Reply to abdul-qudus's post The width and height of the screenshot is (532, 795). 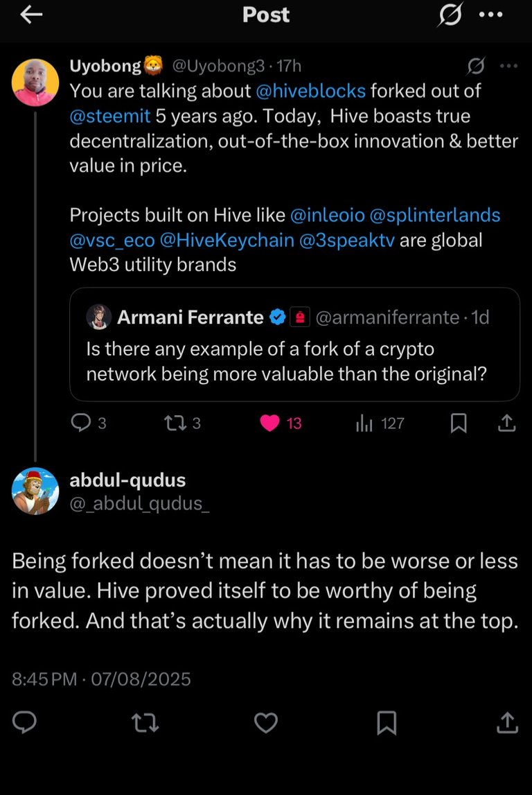[x=24, y=722]
